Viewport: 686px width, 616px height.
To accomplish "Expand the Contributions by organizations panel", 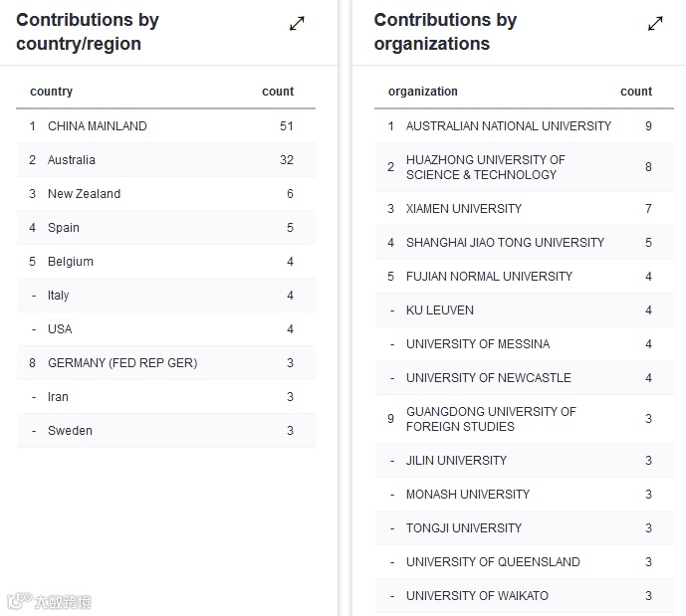I will coord(655,24).
